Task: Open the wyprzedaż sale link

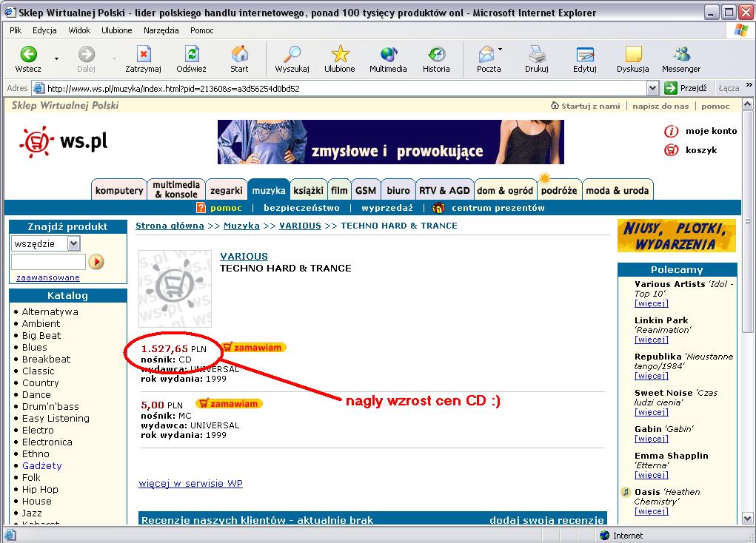Action: click(387, 208)
